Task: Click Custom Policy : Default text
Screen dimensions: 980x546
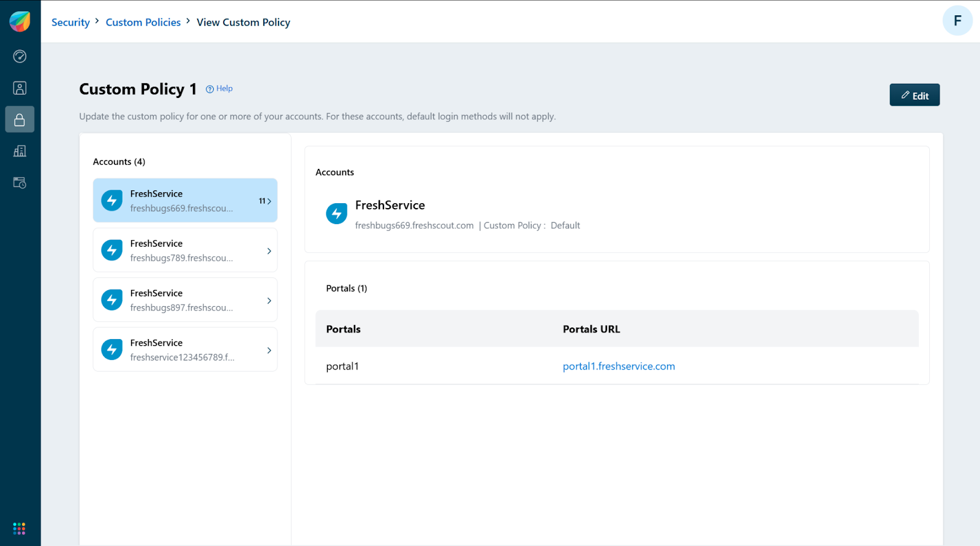Action: (x=532, y=225)
